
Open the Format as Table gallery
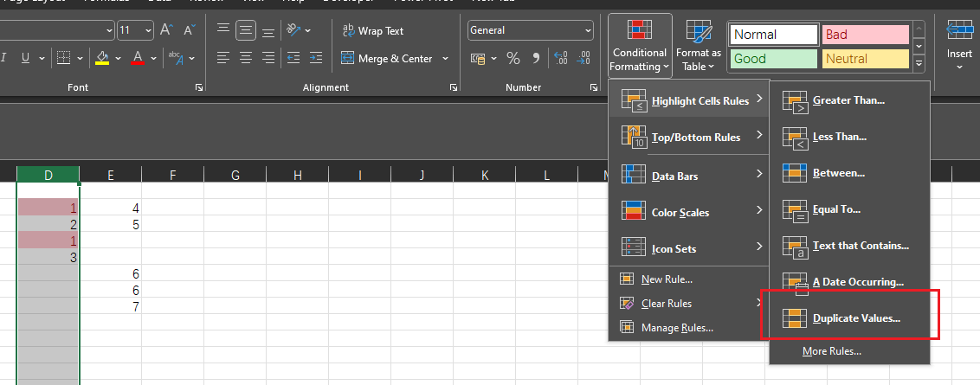pos(698,46)
